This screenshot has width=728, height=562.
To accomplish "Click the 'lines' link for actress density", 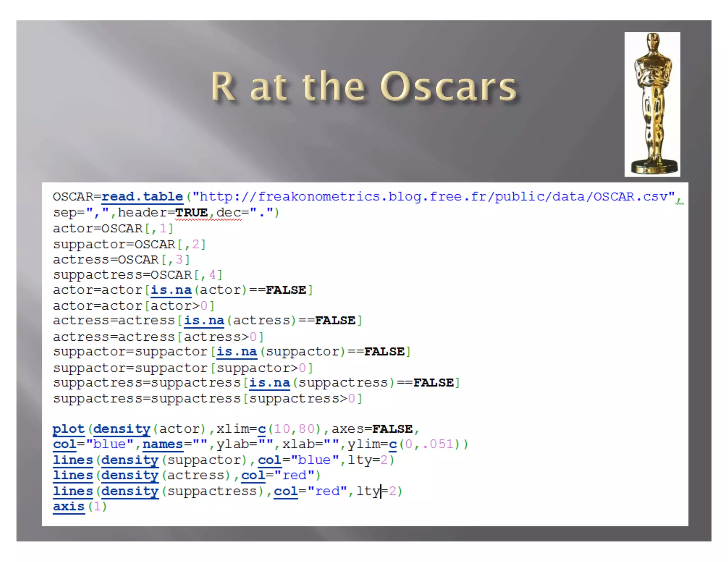I will [x=73, y=475].
